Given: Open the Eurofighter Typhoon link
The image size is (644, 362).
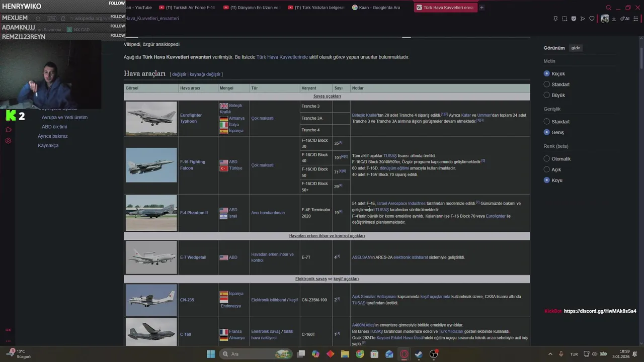Looking at the screenshot, I should click(x=191, y=118).
